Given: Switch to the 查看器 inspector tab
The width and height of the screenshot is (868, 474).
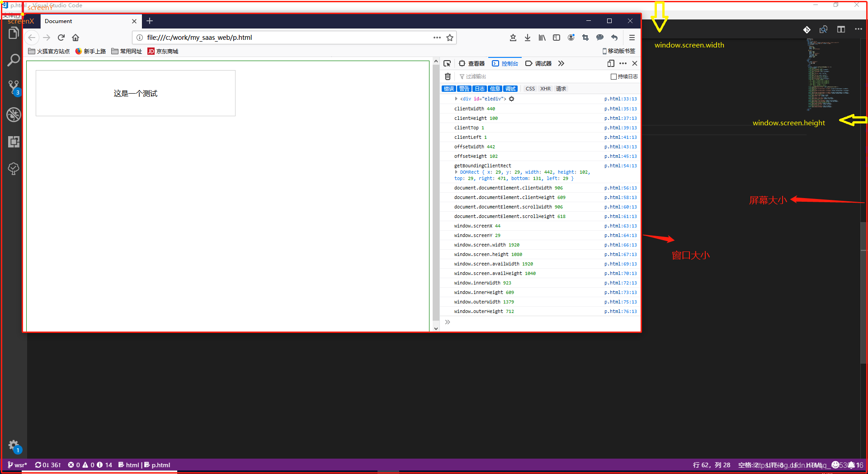Looking at the screenshot, I should point(472,63).
